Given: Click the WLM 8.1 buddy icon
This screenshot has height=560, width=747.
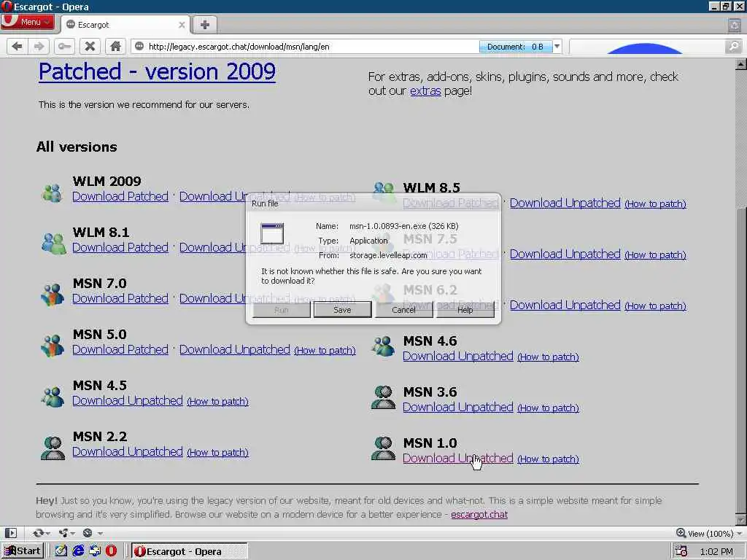Looking at the screenshot, I should point(53,243).
